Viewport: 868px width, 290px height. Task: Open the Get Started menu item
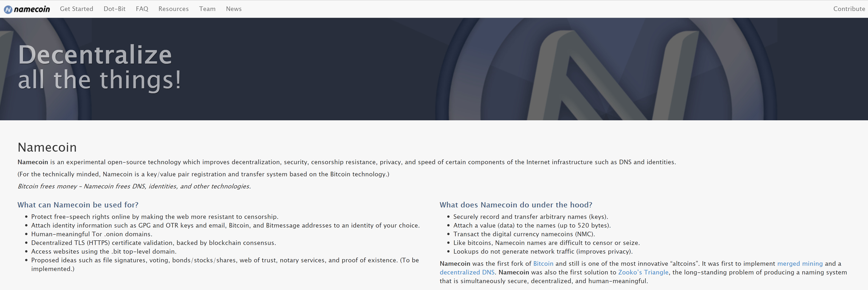(77, 9)
